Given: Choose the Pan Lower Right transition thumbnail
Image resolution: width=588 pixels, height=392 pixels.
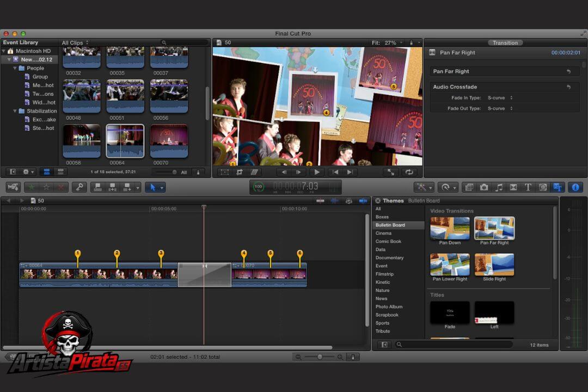Looking at the screenshot, I should [450, 265].
